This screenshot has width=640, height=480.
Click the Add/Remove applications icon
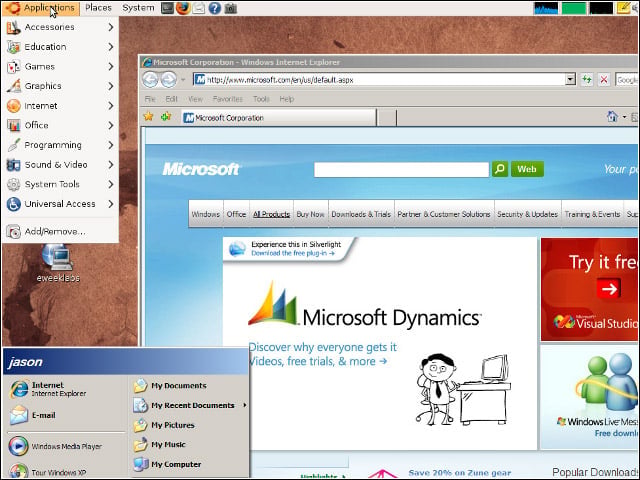13,231
